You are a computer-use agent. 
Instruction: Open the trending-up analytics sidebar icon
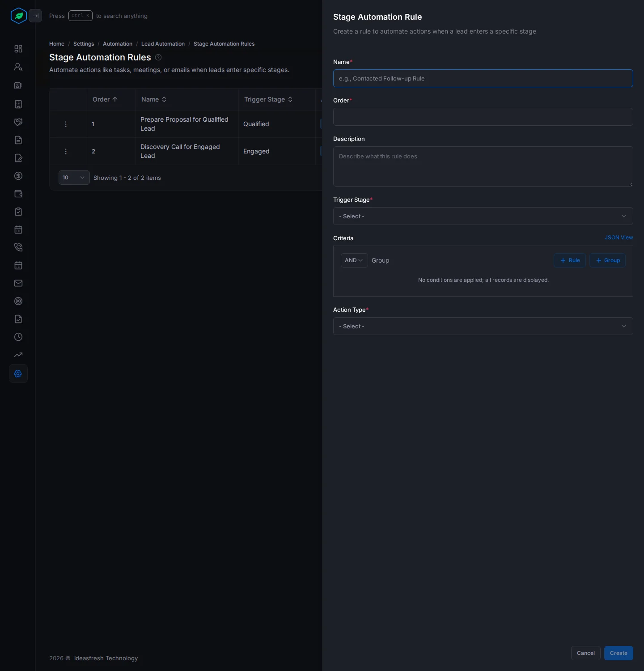tap(18, 355)
